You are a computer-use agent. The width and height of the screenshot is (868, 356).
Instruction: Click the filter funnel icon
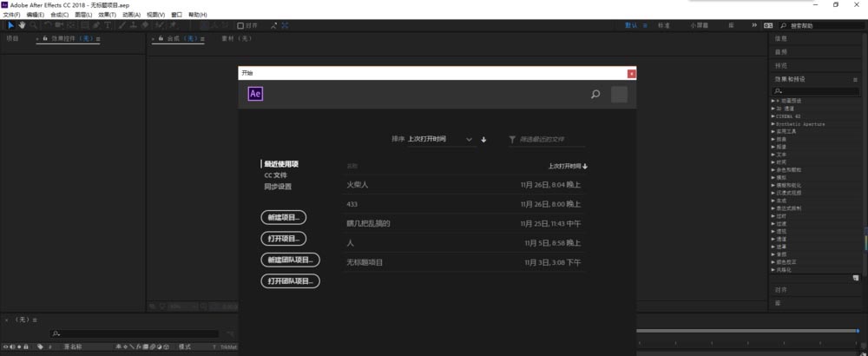click(512, 139)
